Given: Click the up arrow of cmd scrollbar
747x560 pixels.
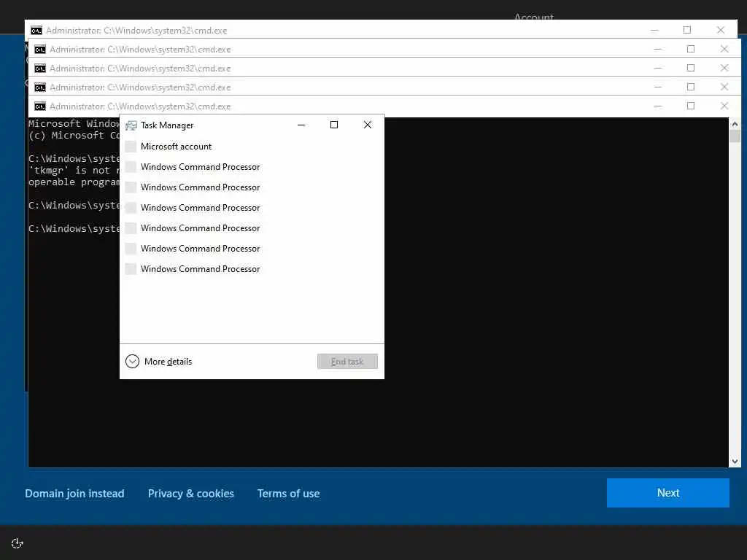Looking at the screenshot, I should pyautogui.click(x=735, y=124).
